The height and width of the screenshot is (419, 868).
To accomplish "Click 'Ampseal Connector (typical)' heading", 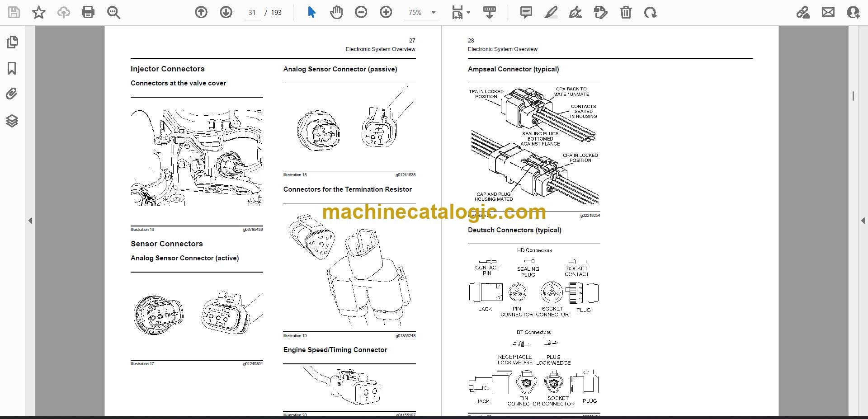I will pyautogui.click(x=513, y=69).
